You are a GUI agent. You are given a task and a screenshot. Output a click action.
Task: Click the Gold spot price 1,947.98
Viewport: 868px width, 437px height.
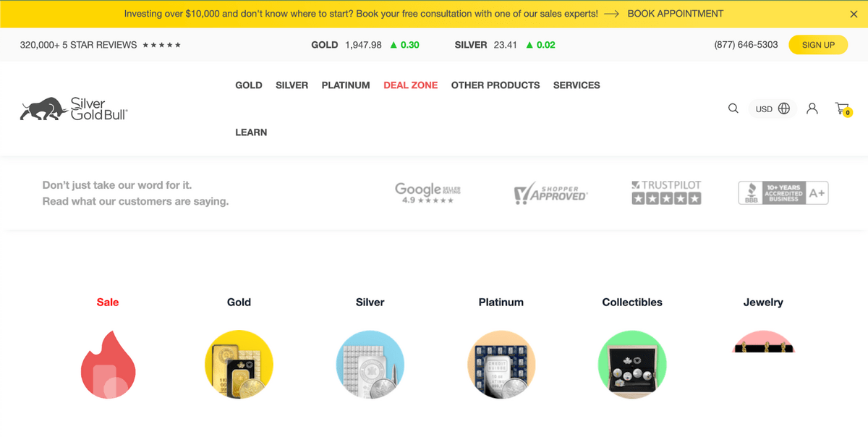pos(363,45)
